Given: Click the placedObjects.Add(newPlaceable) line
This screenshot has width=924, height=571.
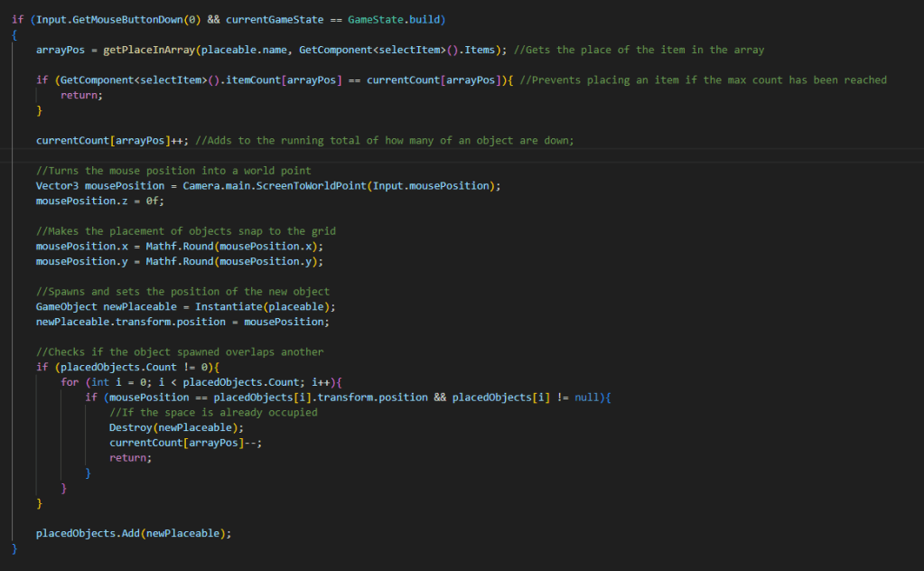Looking at the screenshot, I should tap(134, 533).
